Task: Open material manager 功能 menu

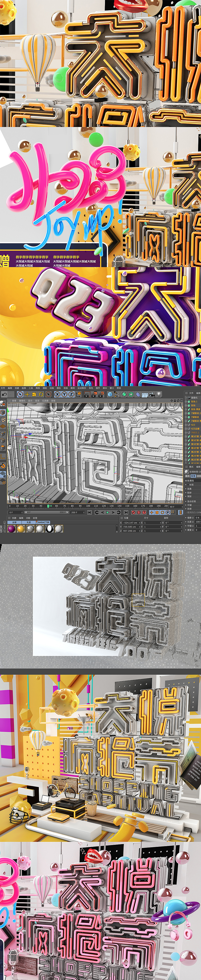Action: (x=28, y=518)
